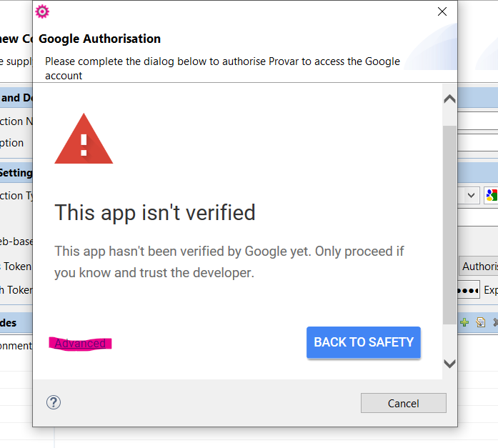
Task: Click the Provar gear icon in title bar
Action: (x=43, y=11)
